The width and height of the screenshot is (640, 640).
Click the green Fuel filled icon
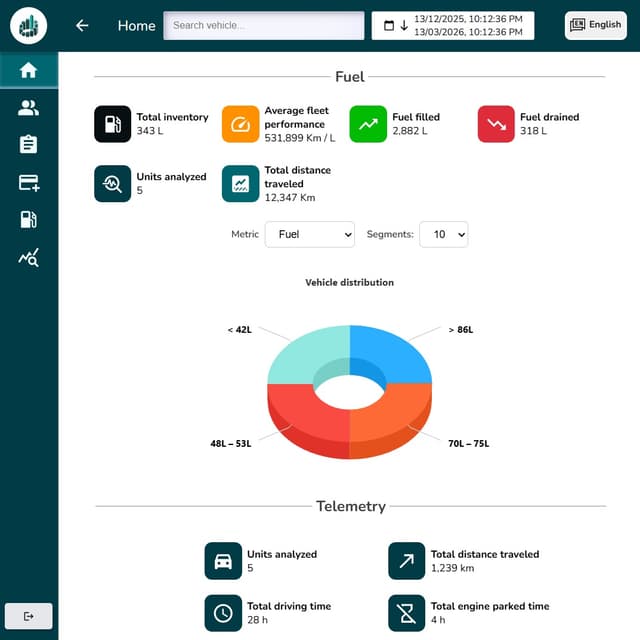coord(368,124)
